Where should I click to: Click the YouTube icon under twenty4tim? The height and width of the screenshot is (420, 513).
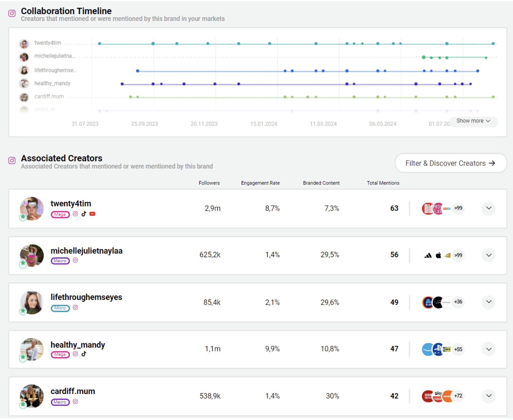pos(92,214)
